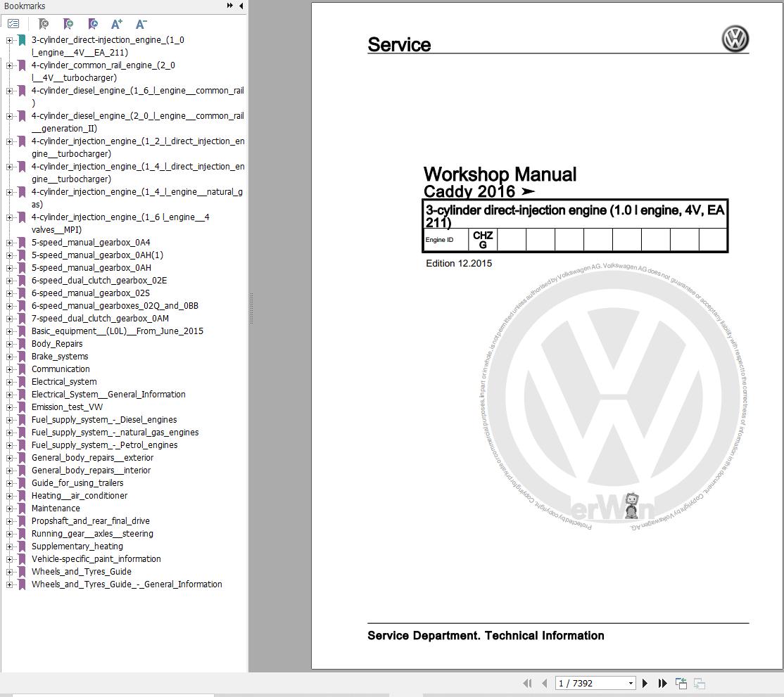Select the Electrical_system bookmark
The height and width of the screenshot is (697, 784).
point(64,382)
